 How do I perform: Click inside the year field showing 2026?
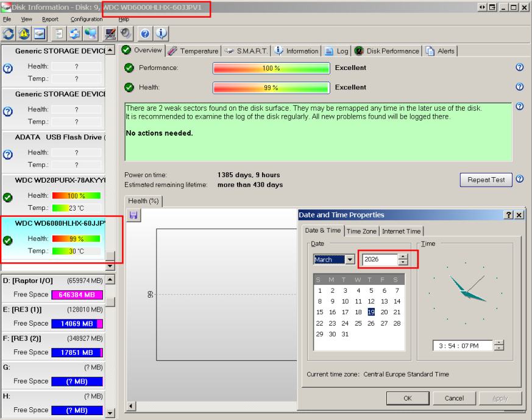(380, 260)
